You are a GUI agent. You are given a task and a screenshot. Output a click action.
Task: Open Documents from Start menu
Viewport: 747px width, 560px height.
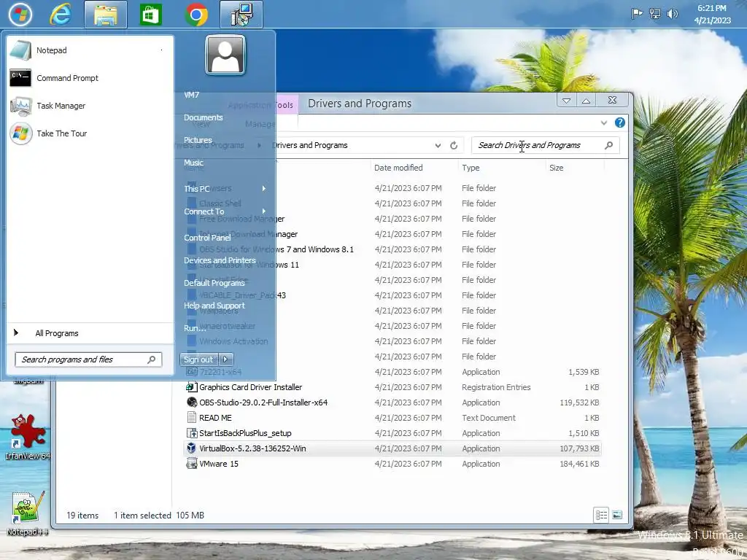coord(204,117)
